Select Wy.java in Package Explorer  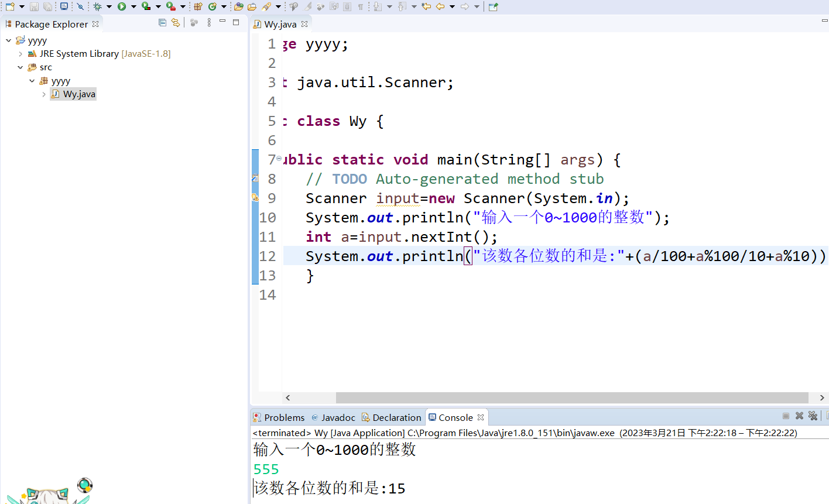(x=73, y=94)
